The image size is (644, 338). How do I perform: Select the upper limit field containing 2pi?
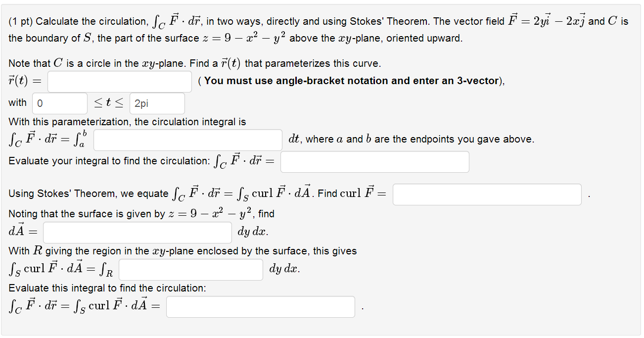157,103
